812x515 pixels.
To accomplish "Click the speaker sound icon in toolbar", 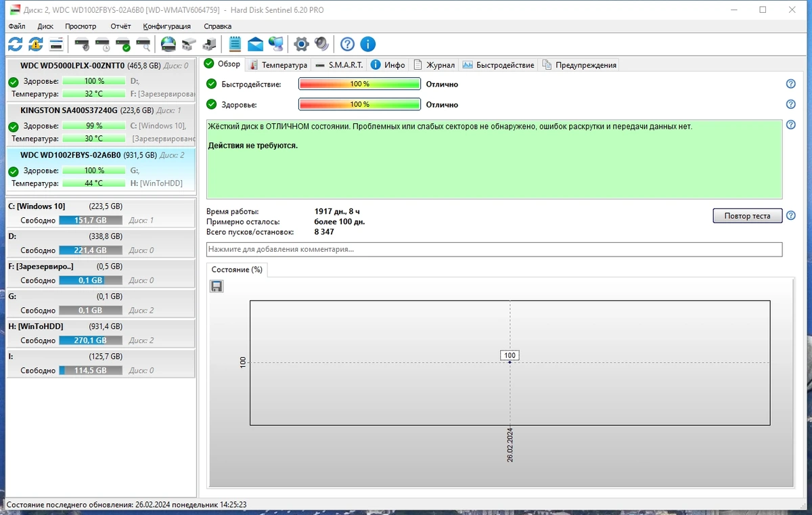I will [x=321, y=45].
